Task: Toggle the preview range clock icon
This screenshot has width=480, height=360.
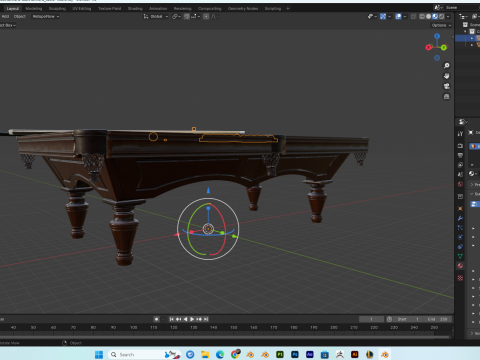Action: [x=389, y=319]
